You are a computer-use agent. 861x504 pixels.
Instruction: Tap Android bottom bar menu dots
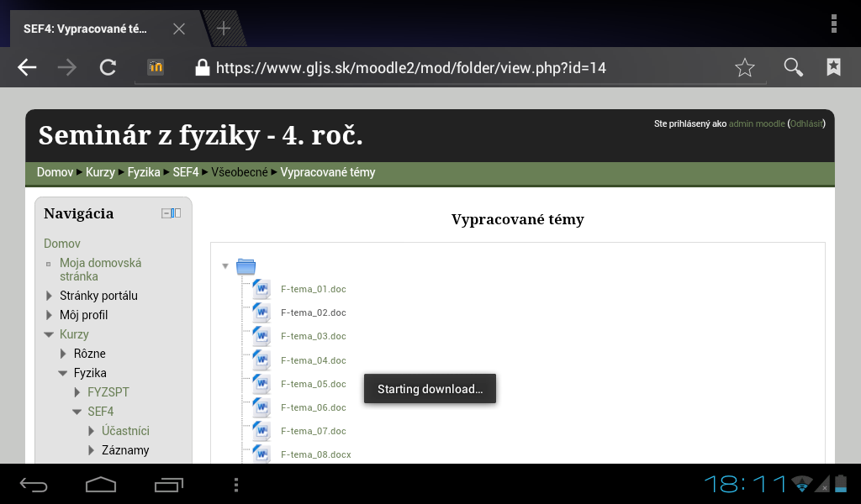[236, 484]
